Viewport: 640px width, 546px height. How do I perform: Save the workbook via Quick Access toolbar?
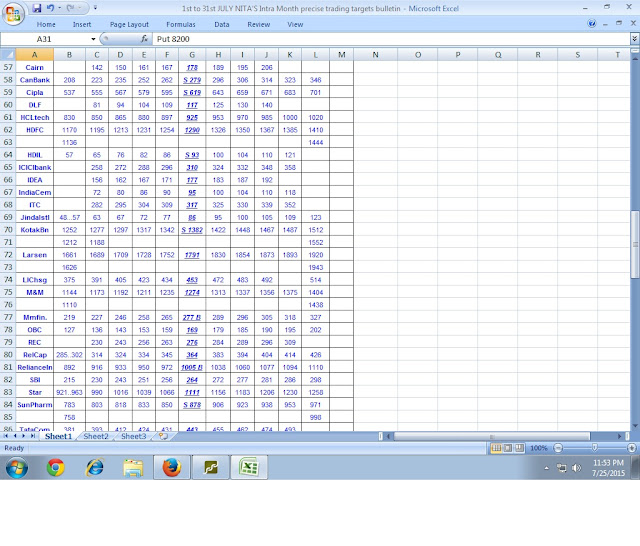[37, 8]
